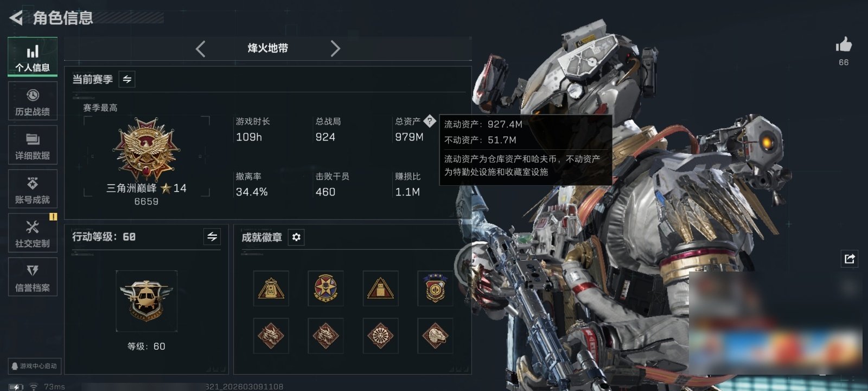The image size is (868, 391).
Task: Click the 游戏中心启动 button
Action: click(x=34, y=366)
